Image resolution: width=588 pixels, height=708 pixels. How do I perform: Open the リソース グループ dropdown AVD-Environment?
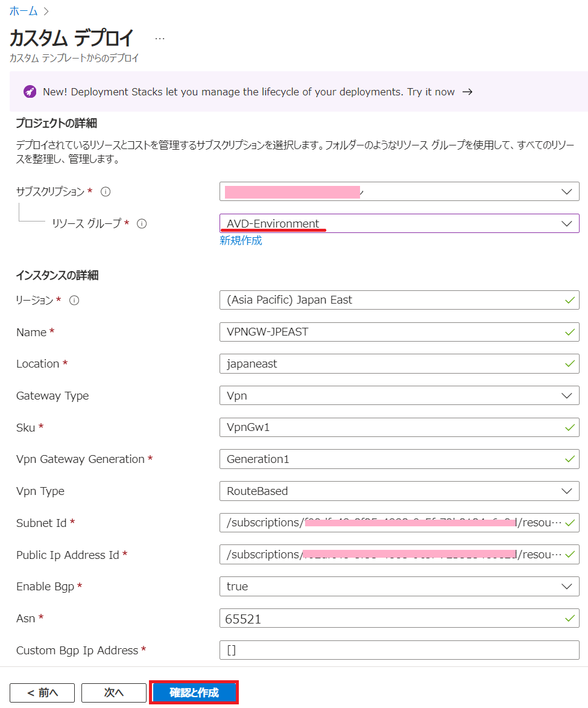[399, 223]
